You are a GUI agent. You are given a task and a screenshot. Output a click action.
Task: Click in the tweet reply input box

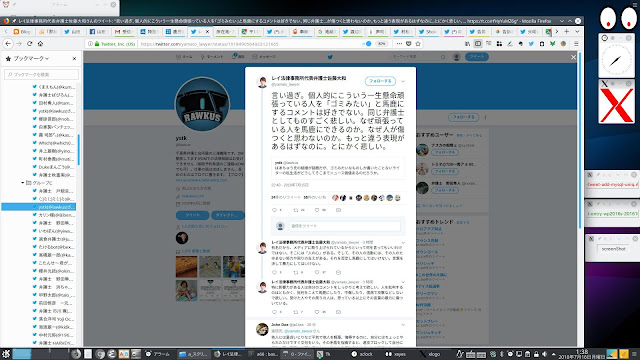pyautogui.click(x=344, y=226)
